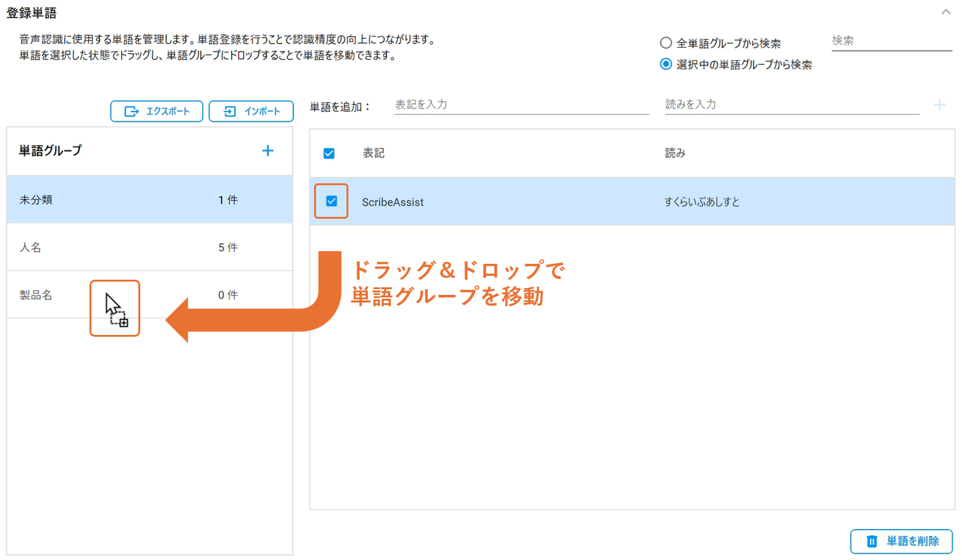The width and height of the screenshot is (962, 560).
Task: Click the plus icon beside the reading input
Action: point(939,105)
